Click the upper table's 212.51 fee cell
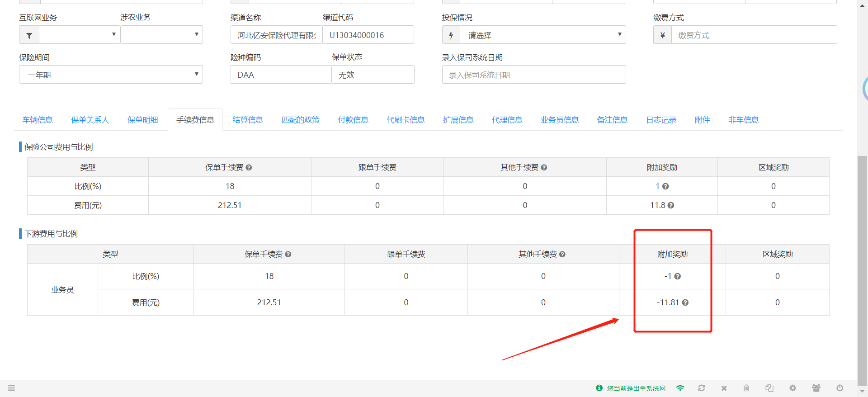868x397 pixels. tap(230, 205)
